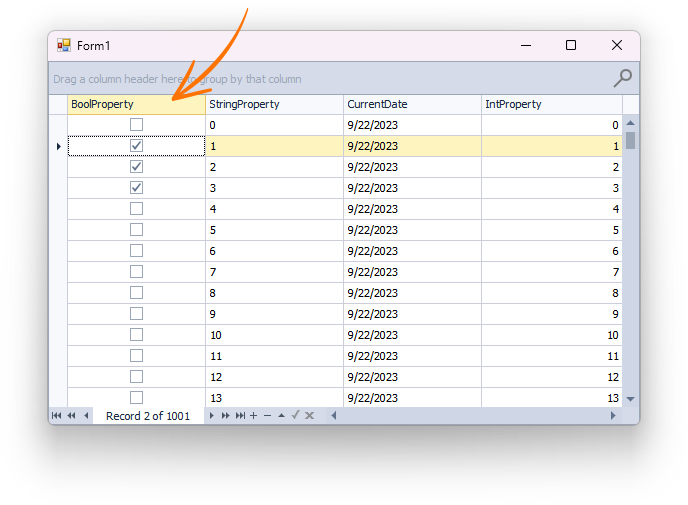688x505 pixels.
Task: Click vertical scrollbar up arrow
Action: (x=631, y=123)
